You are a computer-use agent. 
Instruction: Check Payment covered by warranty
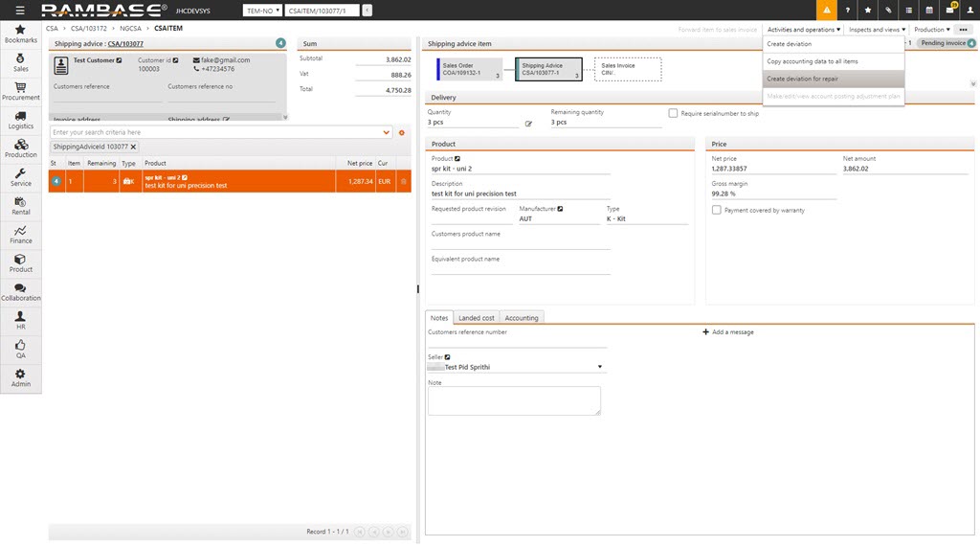[x=717, y=210]
